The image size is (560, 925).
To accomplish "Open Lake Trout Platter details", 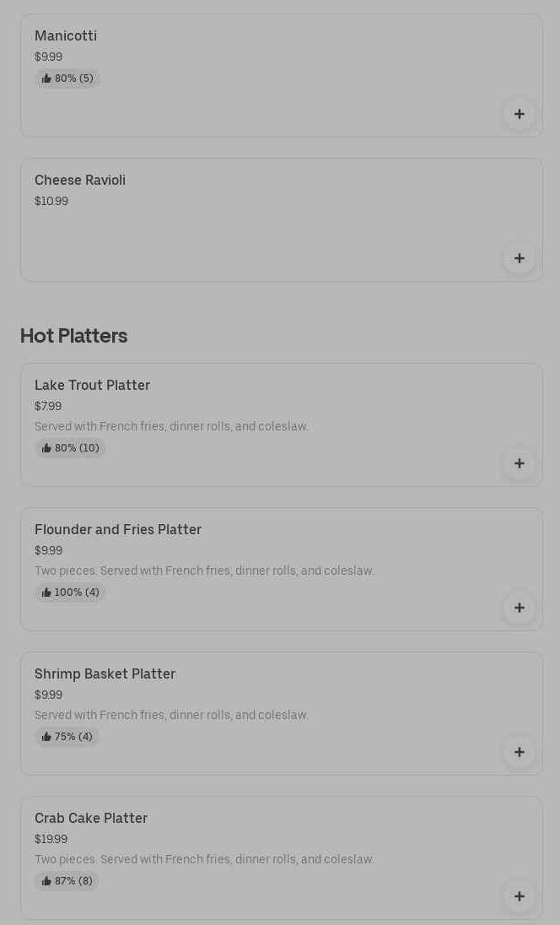I will click(x=92, y=386).
